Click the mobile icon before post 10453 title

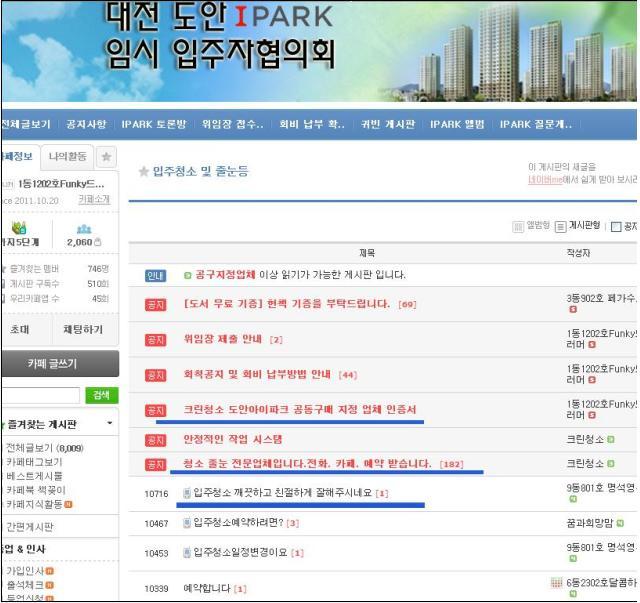coord(187,553)
